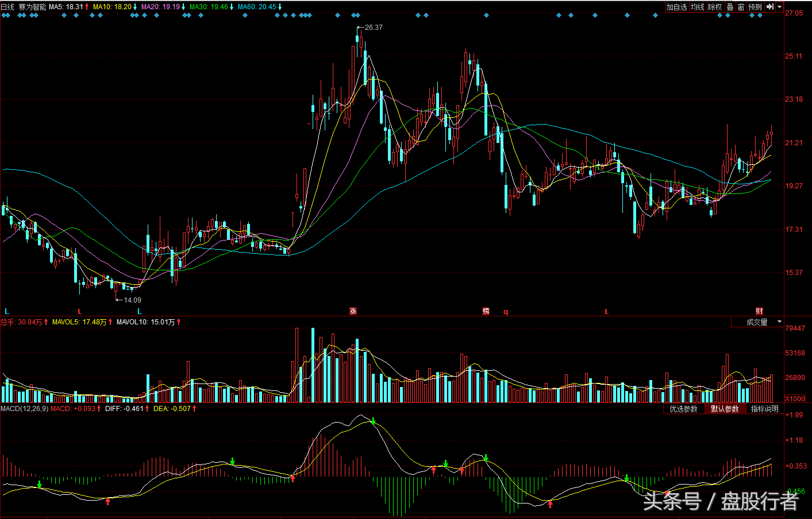Click the 19.27 price axis label
This screenshot has height=519, width=812.
(794, 185)
